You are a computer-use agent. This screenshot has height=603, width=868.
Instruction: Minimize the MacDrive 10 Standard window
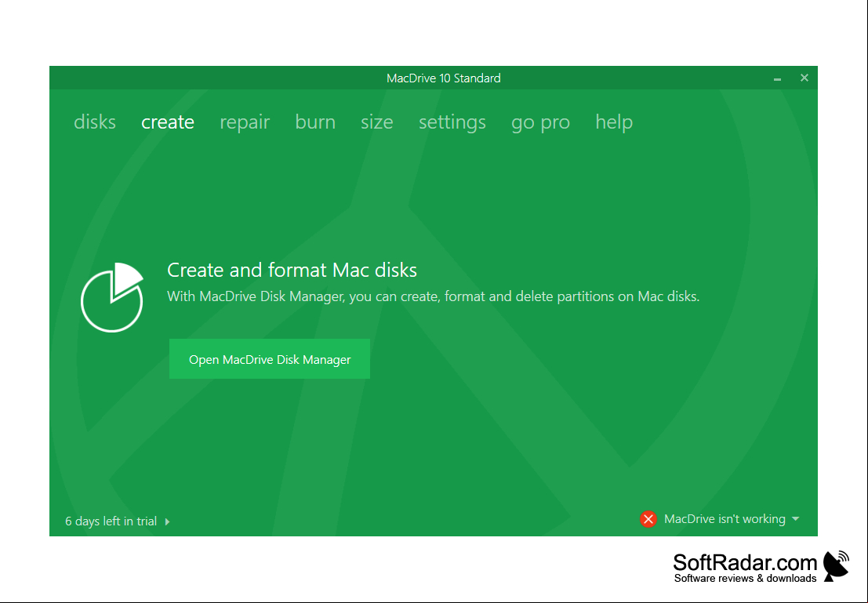(777, 78)
